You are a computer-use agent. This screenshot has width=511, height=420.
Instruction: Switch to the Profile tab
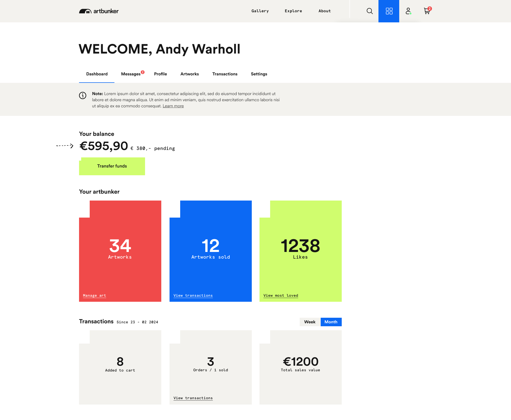pyautogui.click(x=160, y=74)
